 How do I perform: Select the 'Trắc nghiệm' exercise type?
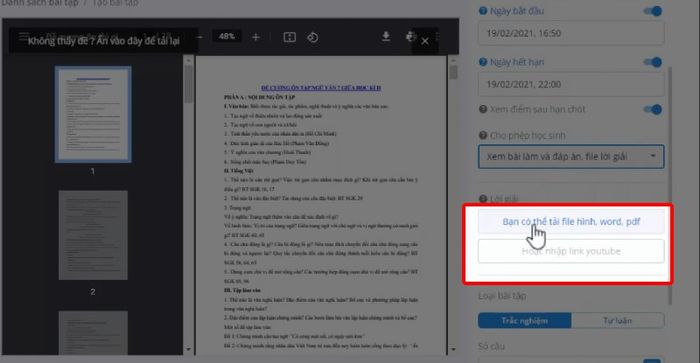coord(525,321)
